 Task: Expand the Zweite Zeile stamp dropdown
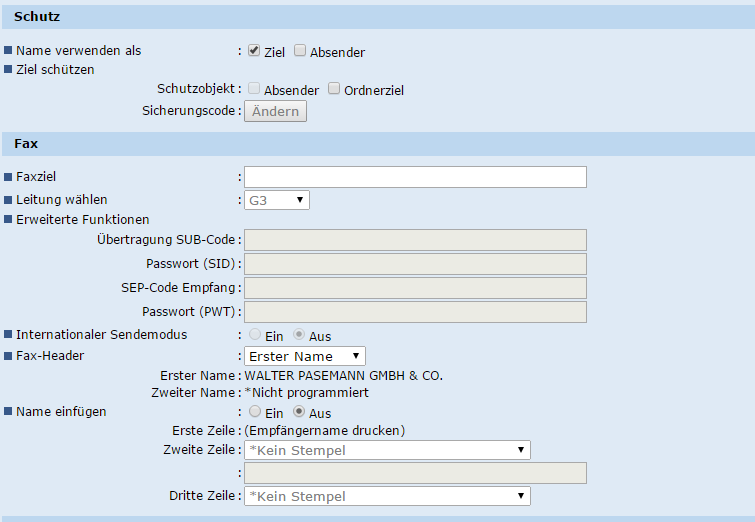[x=387, y=450]
